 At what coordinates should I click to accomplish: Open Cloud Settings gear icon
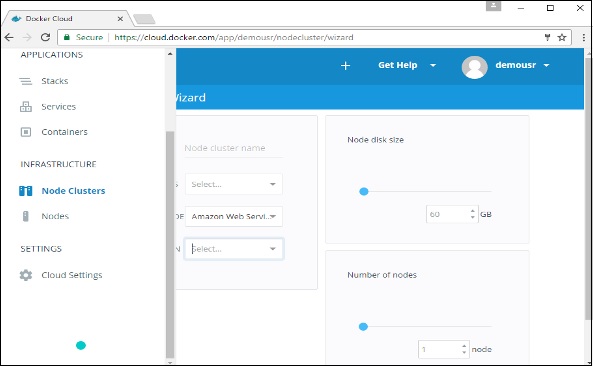click(26, 275)
